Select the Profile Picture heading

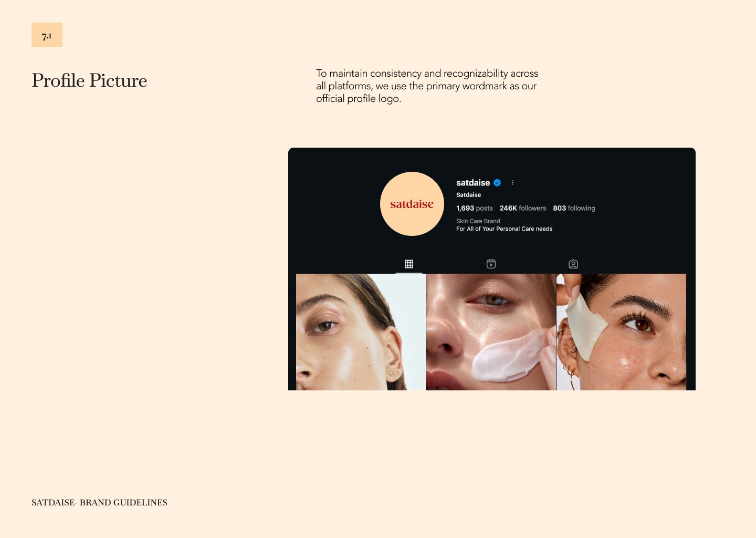[x=89, y=80]
